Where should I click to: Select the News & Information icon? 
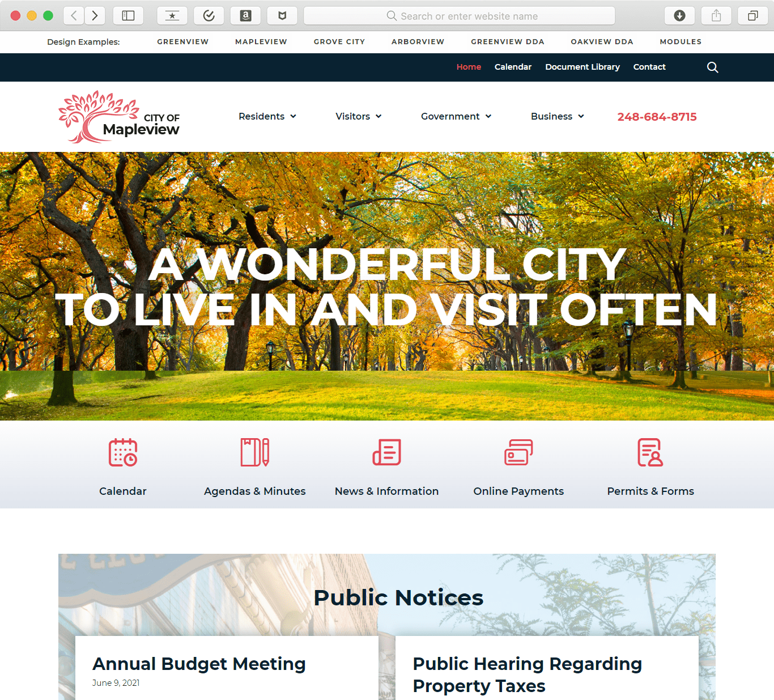(x=386, y=452)
